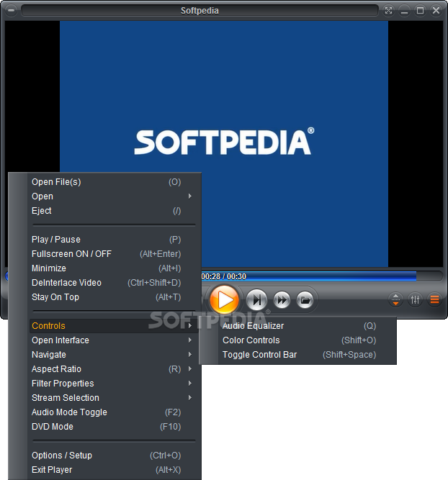Close the player window
Viewport: 448px width, 480px height.
[x=436, y=11]
